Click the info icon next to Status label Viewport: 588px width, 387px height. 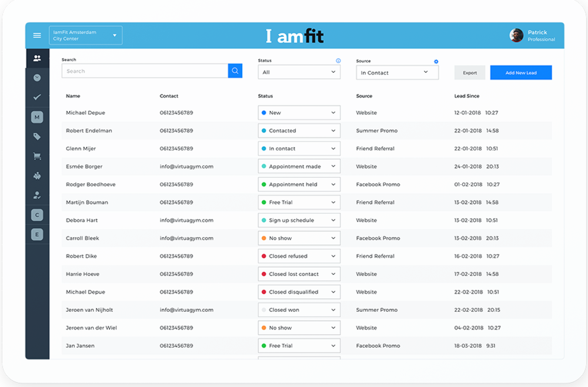(x=339, y=60)
